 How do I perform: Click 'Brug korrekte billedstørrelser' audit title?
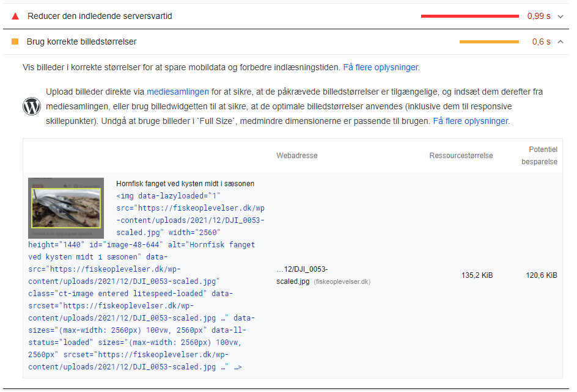[81, 42]
